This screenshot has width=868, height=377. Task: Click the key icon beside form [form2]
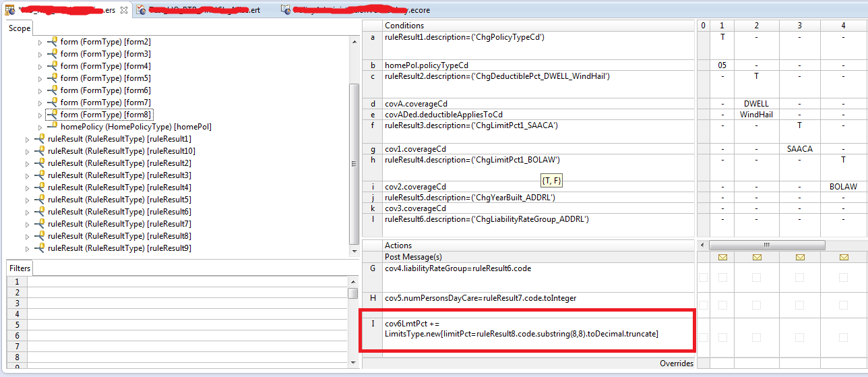52,42
